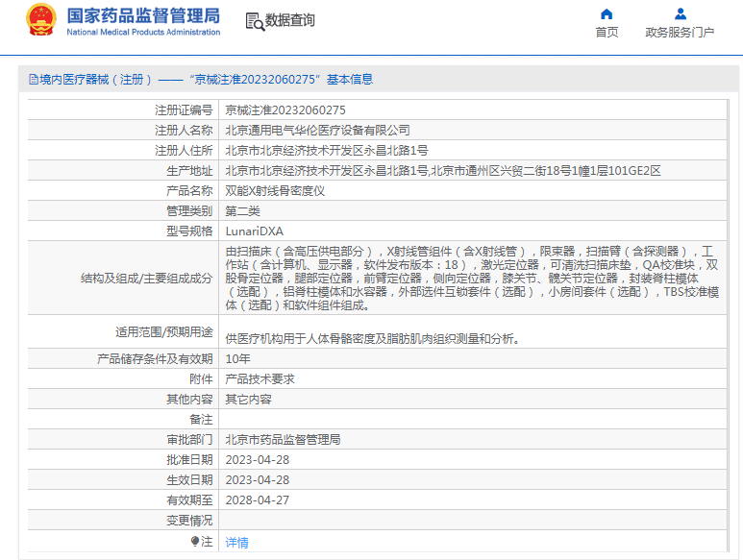Click the 第二类 management category value
Image resolution: width=743 pixels, height=560 pixels.
(x=242, y=210)
